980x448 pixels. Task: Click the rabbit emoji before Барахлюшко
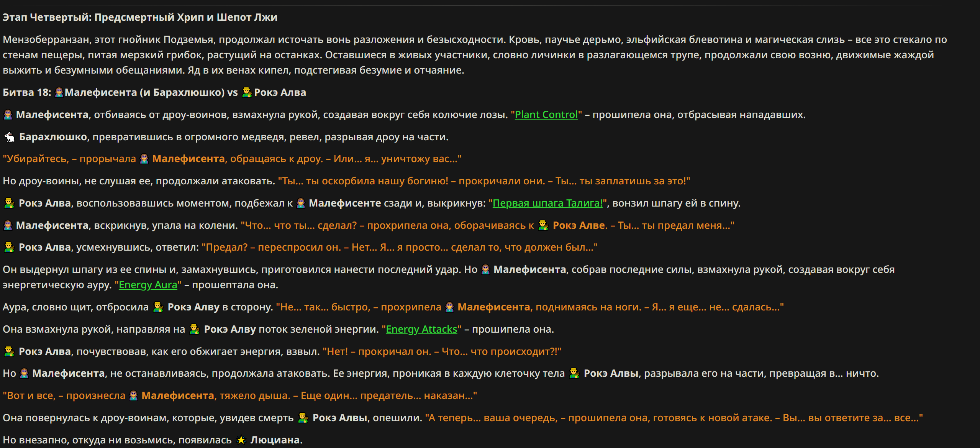tap(9, 137)
